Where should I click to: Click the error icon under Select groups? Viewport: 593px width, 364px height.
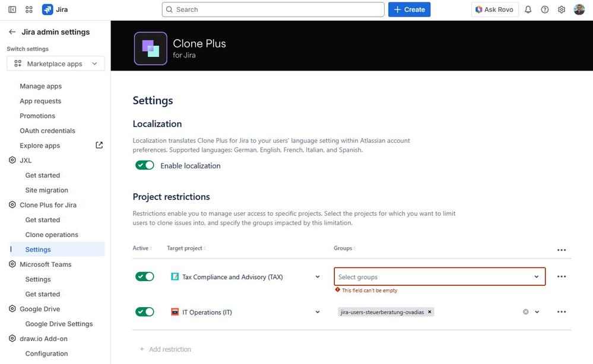point(337,290)
